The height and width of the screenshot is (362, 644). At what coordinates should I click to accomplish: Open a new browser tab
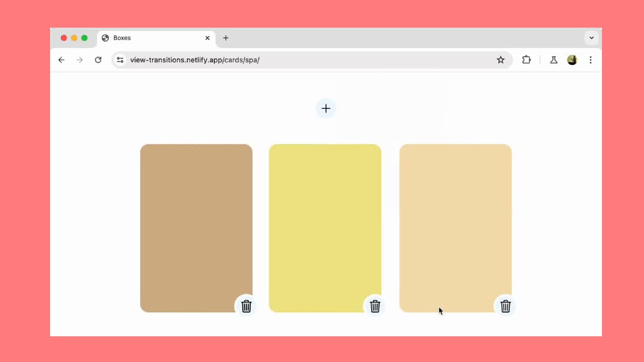click(x=226, y=38)
